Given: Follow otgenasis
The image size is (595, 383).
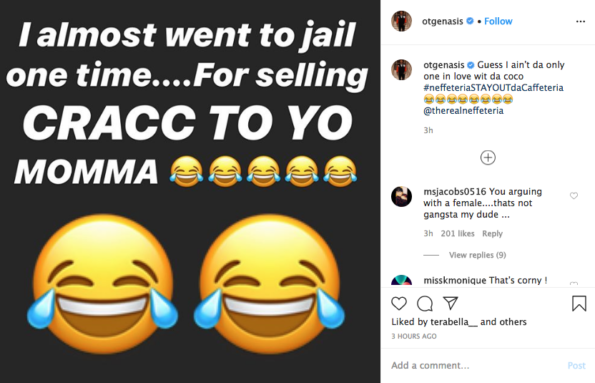Looking at the screenshot, I should pos(498,21).
